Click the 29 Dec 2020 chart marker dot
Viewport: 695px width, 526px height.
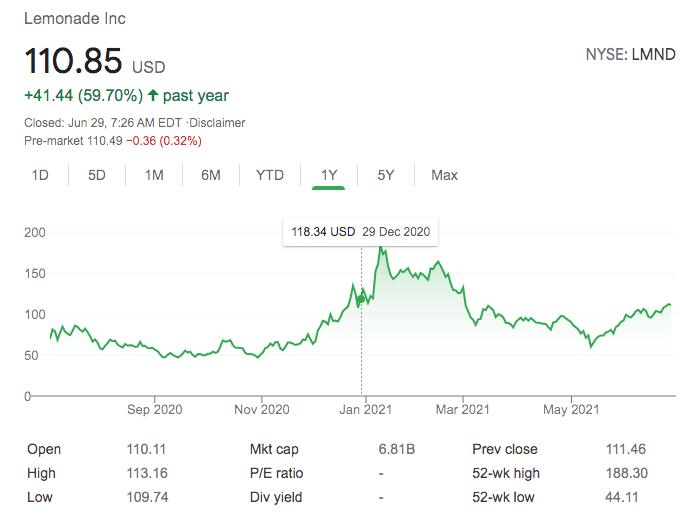click(x=361, y=299)
